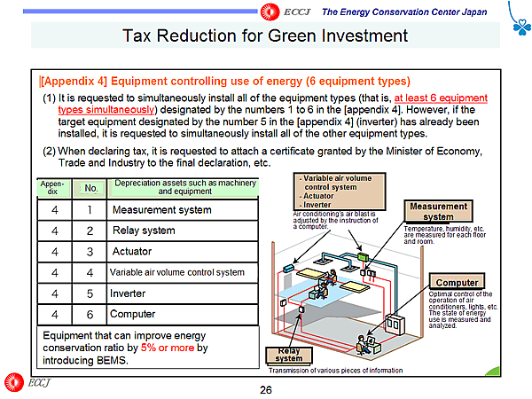Click Appendix '4' cell in Computer row
The height and width of the screenshot is (399, 532).
pos(55,315)
